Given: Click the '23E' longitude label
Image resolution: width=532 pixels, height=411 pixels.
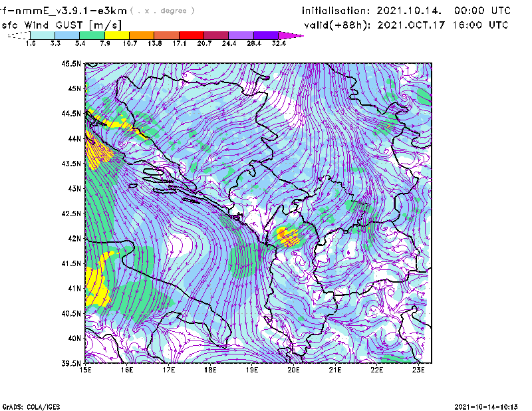Looking at the screenshot, I should tap(418, 370).
